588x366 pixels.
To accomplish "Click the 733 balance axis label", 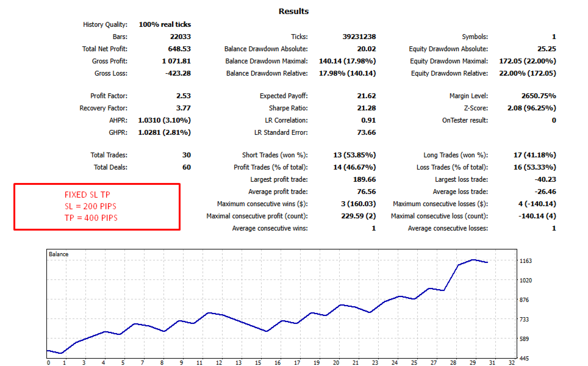I will [x=524, y=320].
